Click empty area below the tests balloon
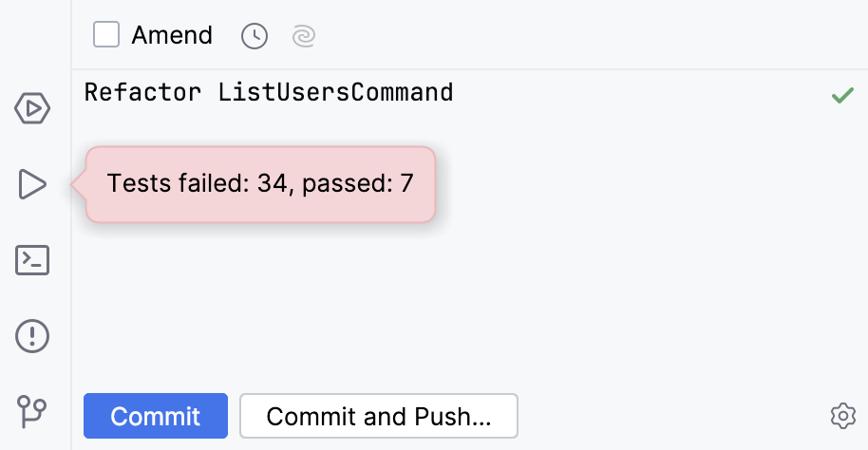The height and width of the screenshot is (450, 868). [456, 304]
